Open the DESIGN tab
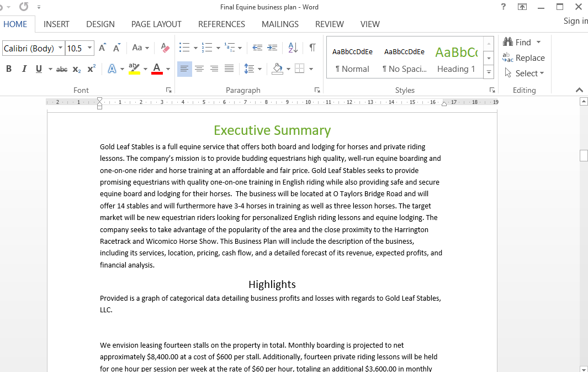The image size is (588, 372). [x=100, y=24]
